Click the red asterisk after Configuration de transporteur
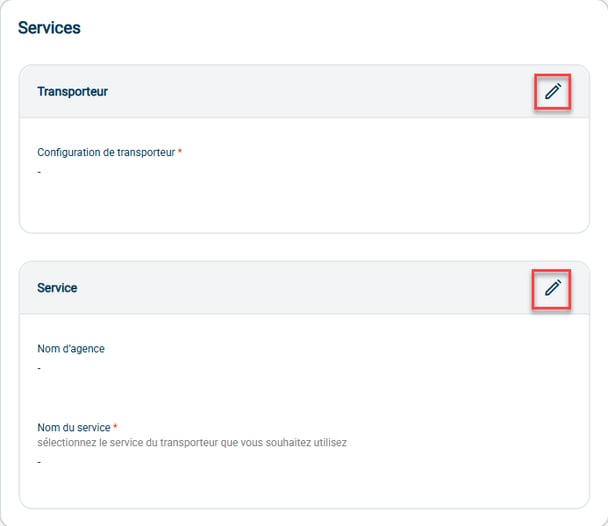 [180, 151]
